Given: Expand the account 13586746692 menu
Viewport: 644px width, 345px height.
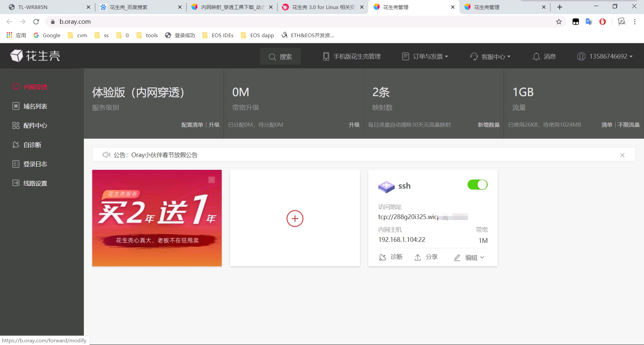Looking at the screenshot, I should pos(605,56).
